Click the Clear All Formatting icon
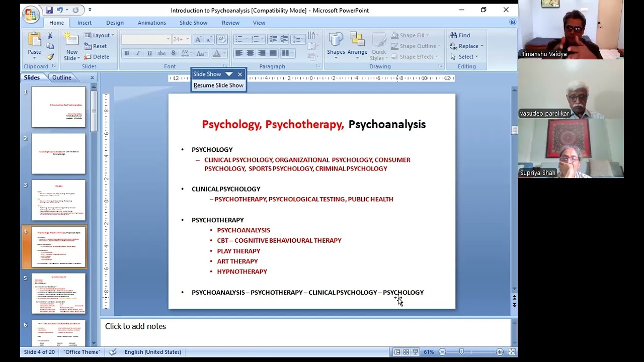644x362 pixels. point(221,39)
